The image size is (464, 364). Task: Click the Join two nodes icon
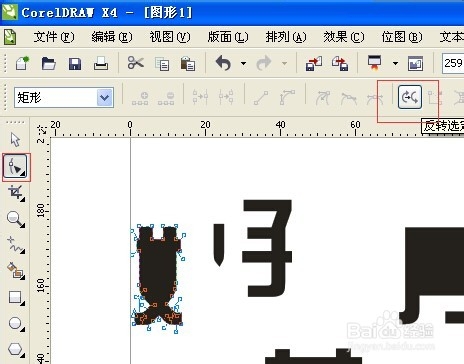click(200, 97)
